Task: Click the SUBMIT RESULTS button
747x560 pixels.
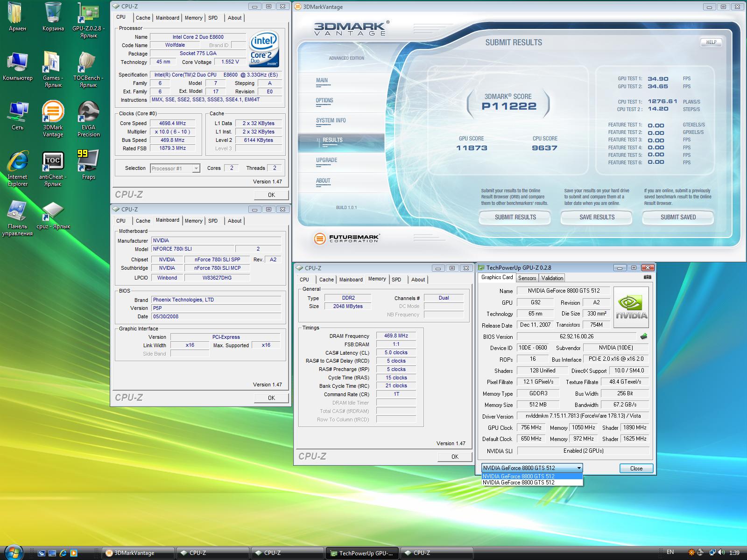Action: [515, 217]
